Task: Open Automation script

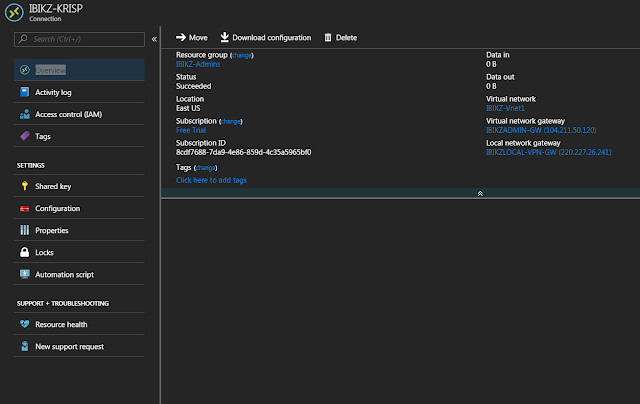Action: coord(79,274)
